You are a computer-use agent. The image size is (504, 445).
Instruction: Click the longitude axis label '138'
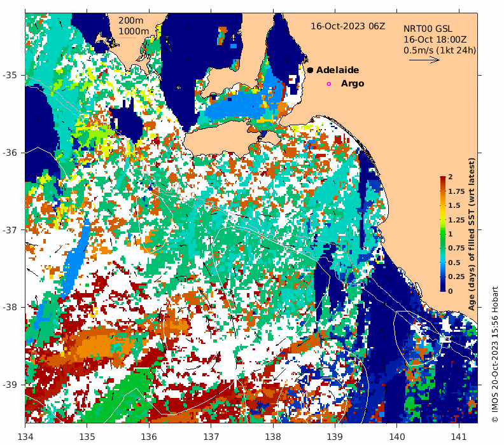pyautogui.click(x=273, y=437)
